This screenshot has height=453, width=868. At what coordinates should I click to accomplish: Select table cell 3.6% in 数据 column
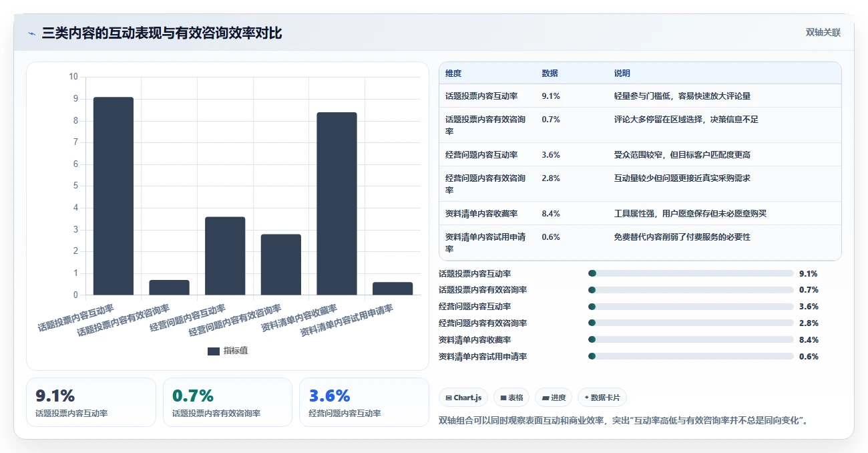coord(551,155)
